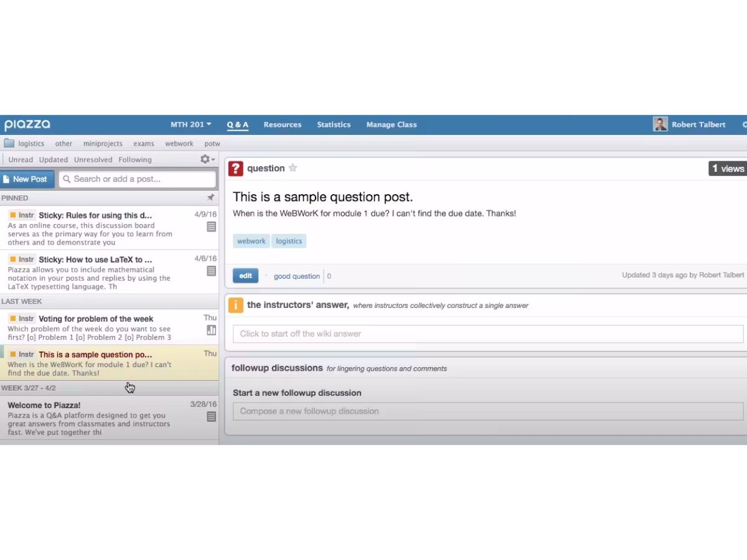Click the webwork tag on the question
The height and width of the screenshot is (560, 747).
[x=251, y=241]
